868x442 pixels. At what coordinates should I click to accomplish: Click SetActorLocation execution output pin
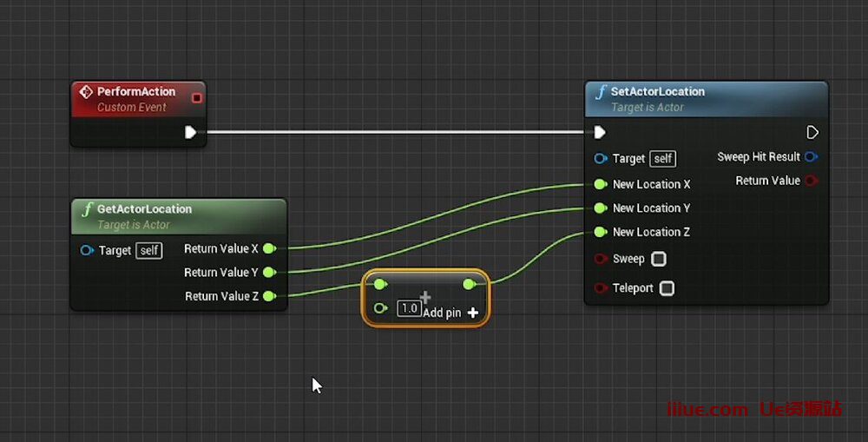[812, 132]
